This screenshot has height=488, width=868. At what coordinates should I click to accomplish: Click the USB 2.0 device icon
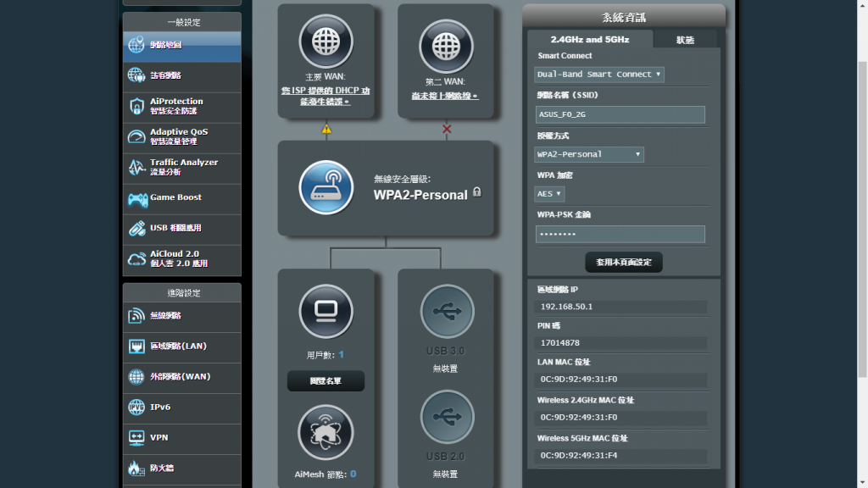(x=447, y=417)
